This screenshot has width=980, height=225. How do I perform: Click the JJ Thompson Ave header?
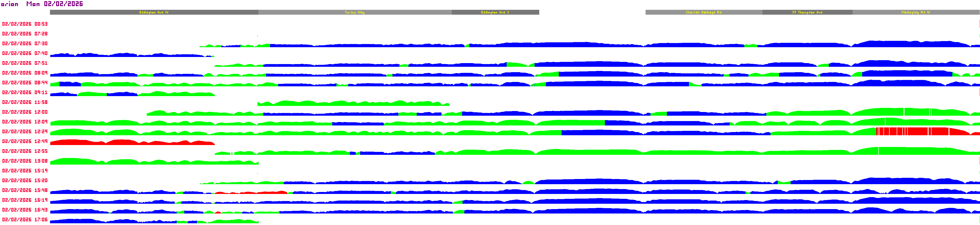point(807,12)
